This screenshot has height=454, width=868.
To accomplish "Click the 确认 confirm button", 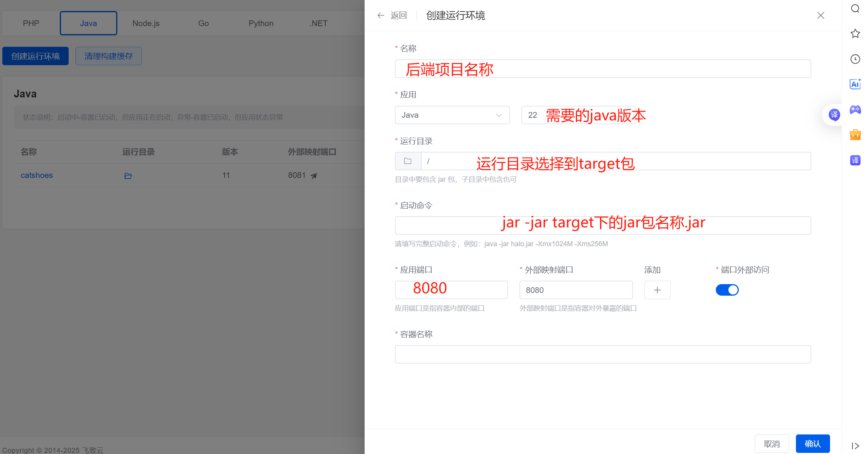I will [812, 444].
